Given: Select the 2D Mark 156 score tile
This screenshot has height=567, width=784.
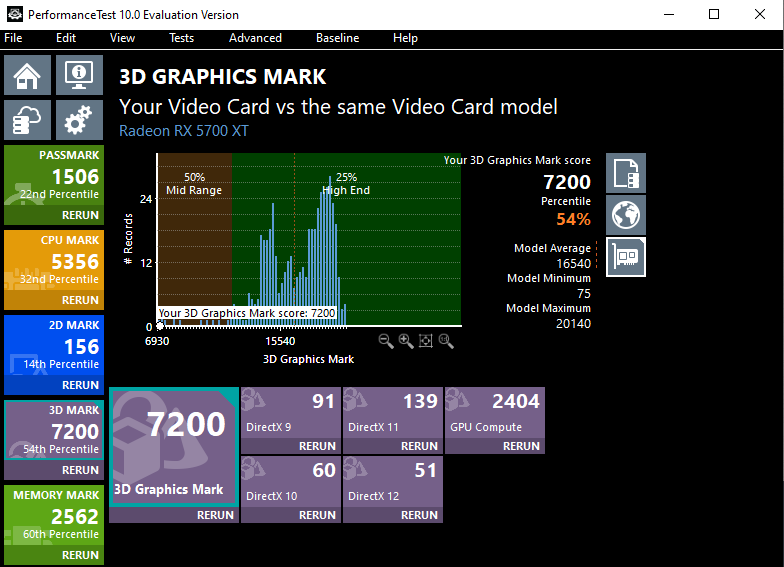Looking at the screenshot, I should pos(54,346).
